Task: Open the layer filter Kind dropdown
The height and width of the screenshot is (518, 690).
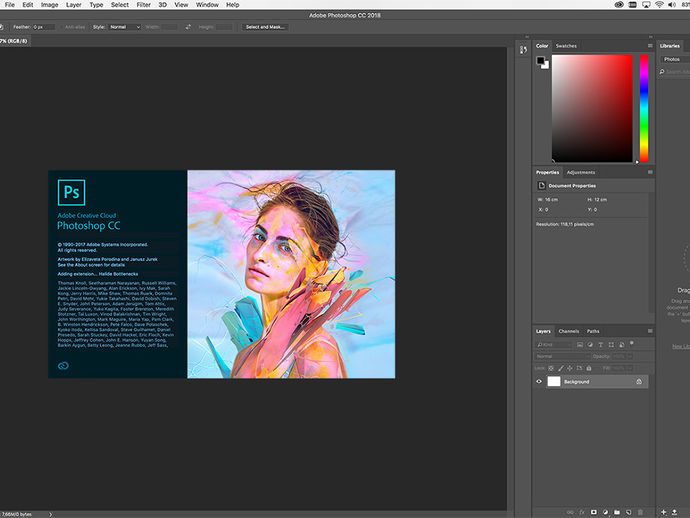Action: coord(554,345)
